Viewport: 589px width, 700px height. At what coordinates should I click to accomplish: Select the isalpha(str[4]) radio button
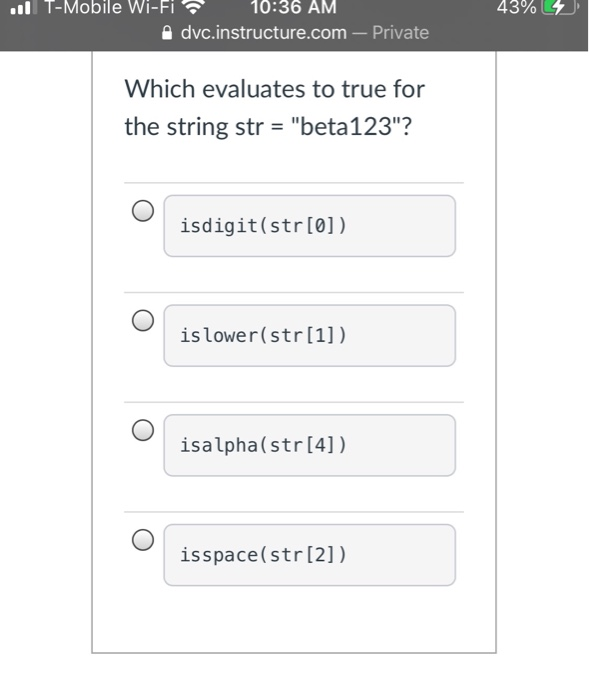click(143, 430)
